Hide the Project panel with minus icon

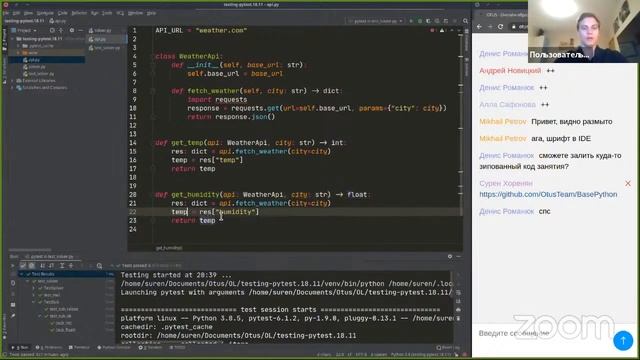[x=80, y=31]
